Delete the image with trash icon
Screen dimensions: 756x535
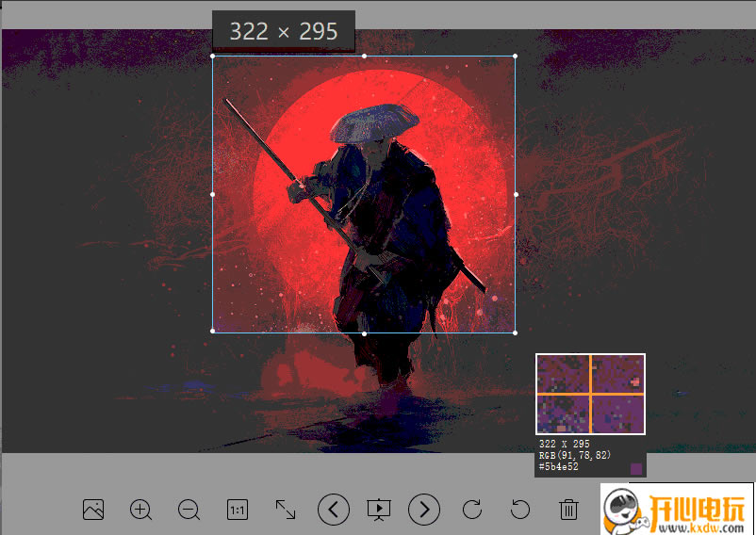pos(568,510)
